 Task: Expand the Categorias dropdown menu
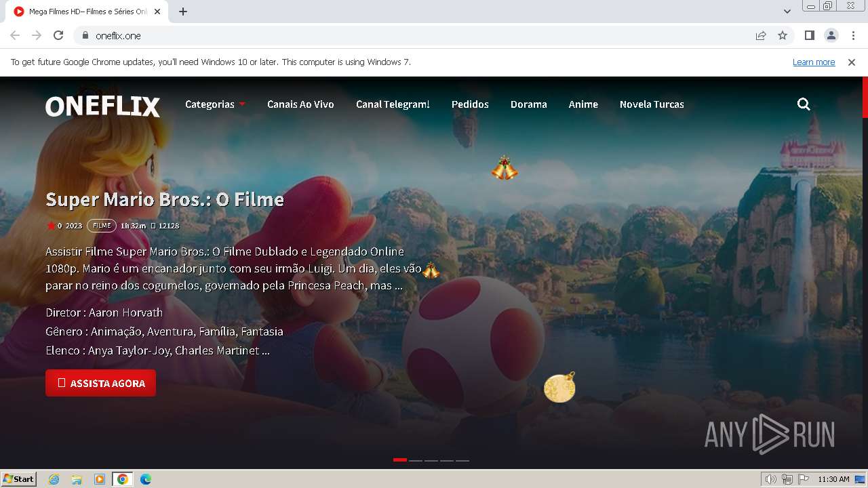tap(215, 104)
